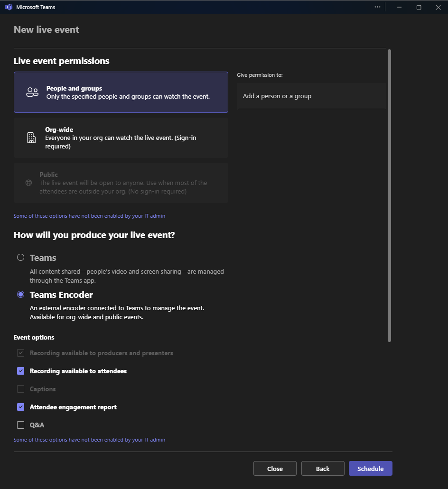448x489 pixels.
Task: Enable the Q&A checkbox
Action: click(20, 425)
